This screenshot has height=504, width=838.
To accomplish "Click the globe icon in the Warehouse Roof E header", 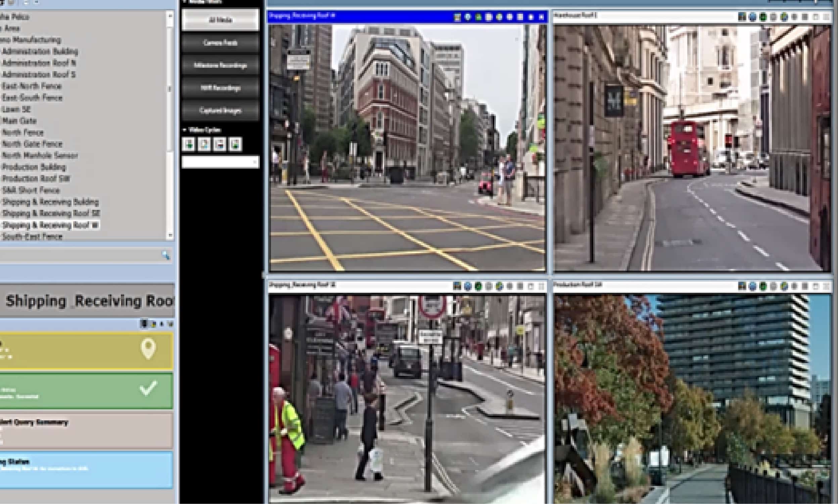I will coord(784,17).
